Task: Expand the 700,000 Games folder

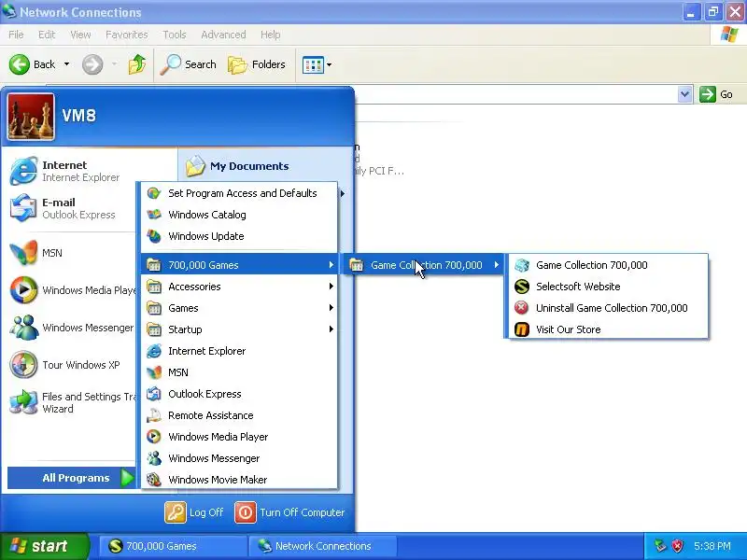Action: pyautogui.click(x=239, y=265)
